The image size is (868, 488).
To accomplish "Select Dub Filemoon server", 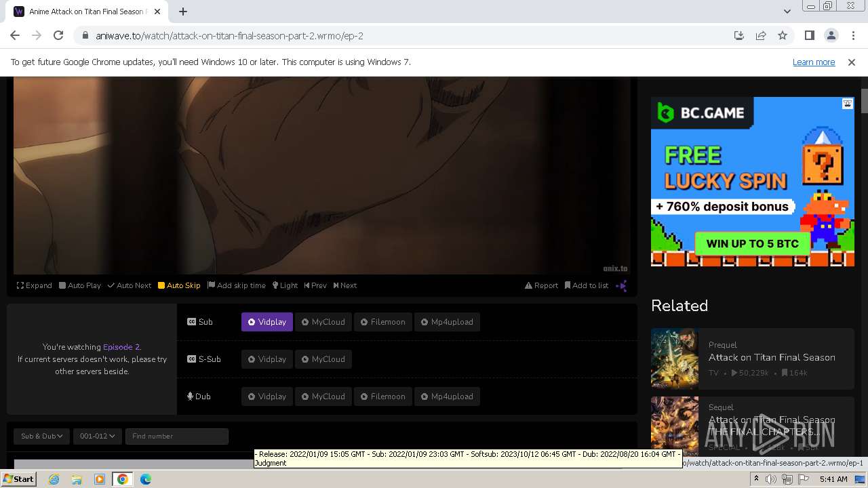I will 382,396.
